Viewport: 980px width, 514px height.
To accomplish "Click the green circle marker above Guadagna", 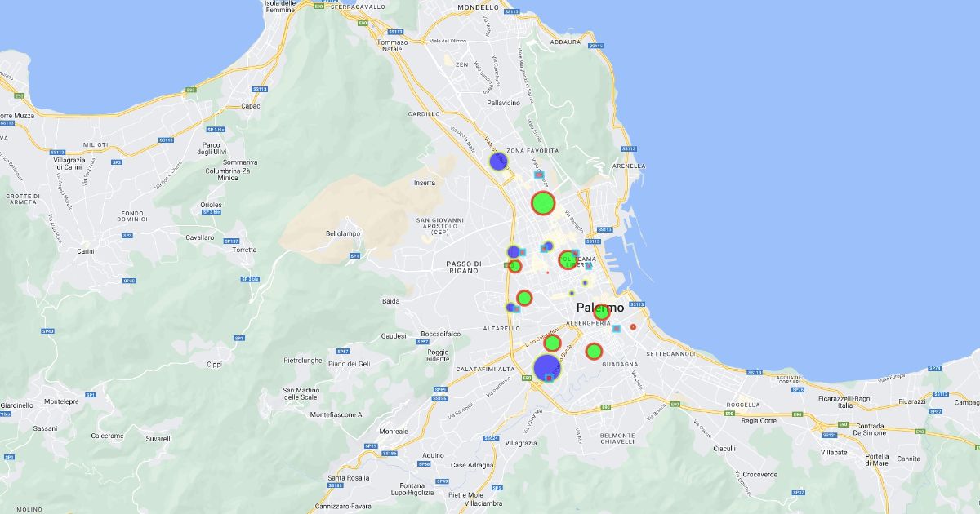I will [x=594, y=352].
